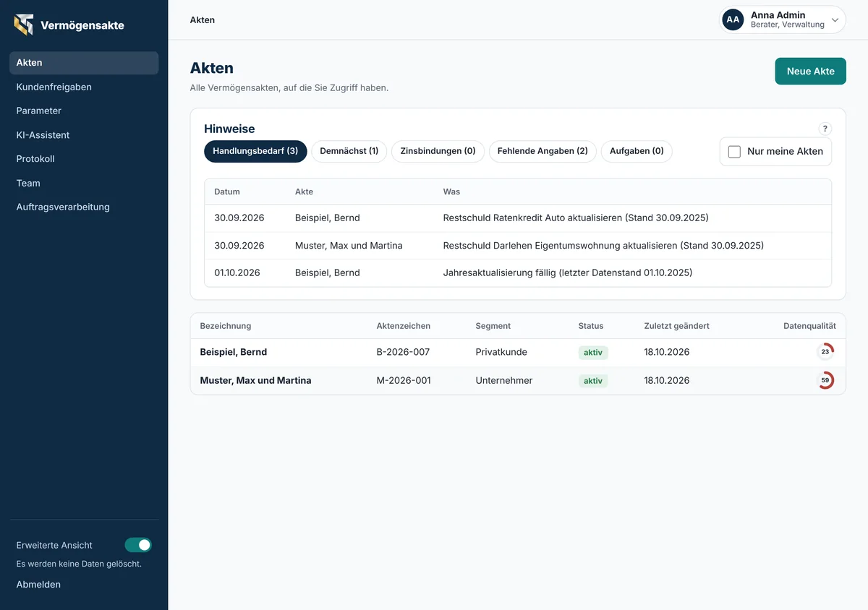Switch to the Aufgaben (0) tab
This screenshot has width=868, height=610.
pyautogui.click(x=637, y=151)
